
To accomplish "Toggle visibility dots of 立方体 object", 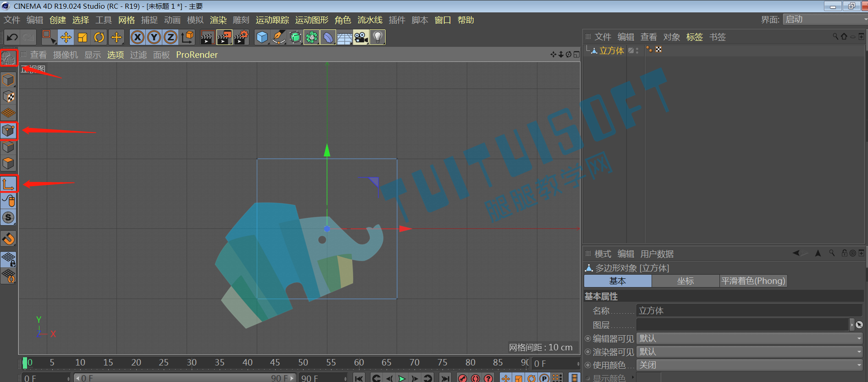I will click(637, 50).
